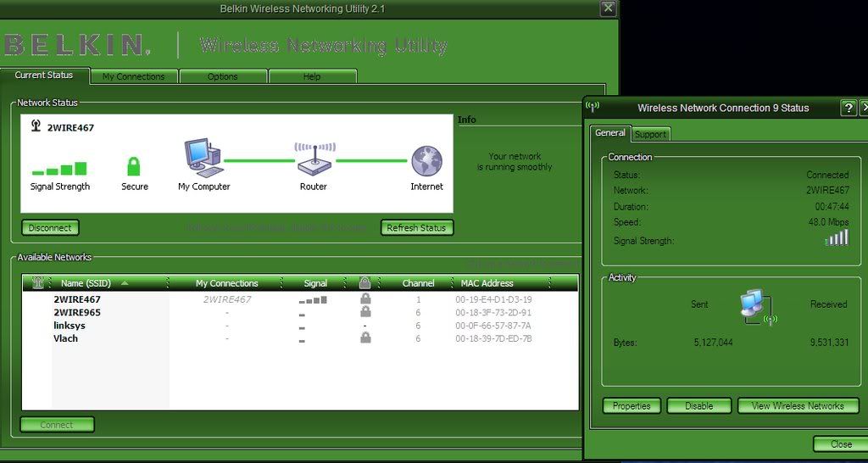
Task: Click the lock icon column header
Action: (x=365, y=283)
